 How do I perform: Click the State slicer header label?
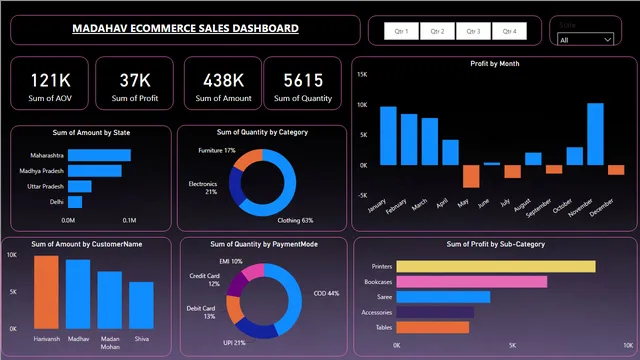(x=567, y=25)
